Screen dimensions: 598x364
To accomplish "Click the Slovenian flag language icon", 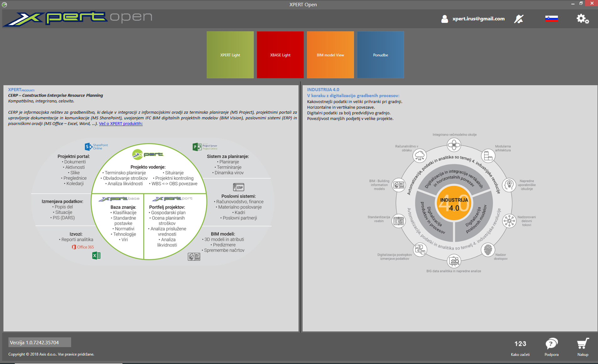I will tap(551, 19).
